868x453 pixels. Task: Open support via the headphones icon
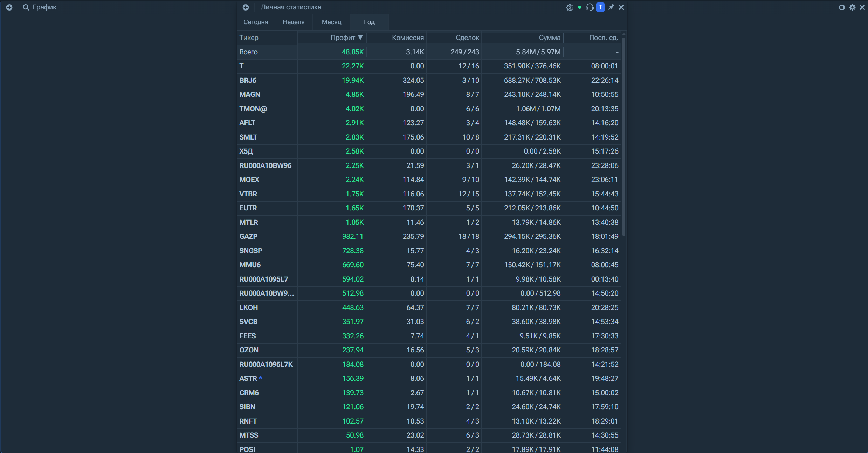[x=590, y=7]
